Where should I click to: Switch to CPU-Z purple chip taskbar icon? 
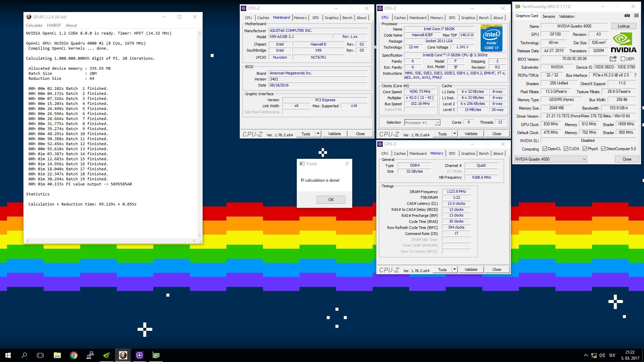click(x=140, y=355)
